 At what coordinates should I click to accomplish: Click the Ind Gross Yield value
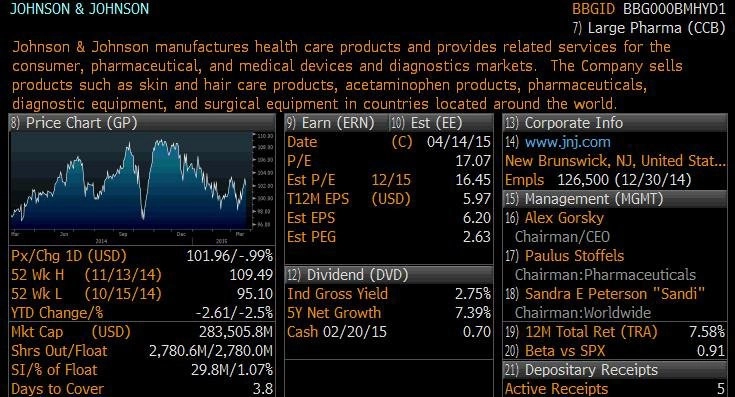pos(472,294)
